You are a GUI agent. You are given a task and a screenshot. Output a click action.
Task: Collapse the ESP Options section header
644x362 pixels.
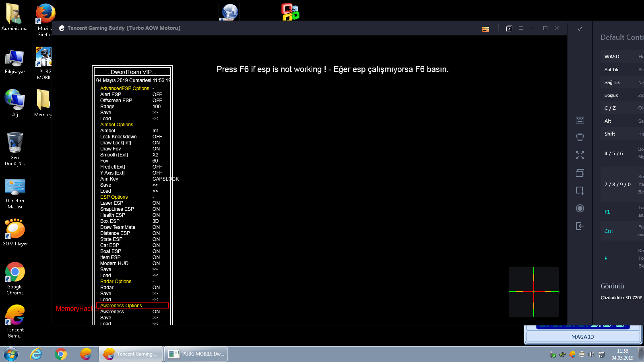click(x=114, y=197)
